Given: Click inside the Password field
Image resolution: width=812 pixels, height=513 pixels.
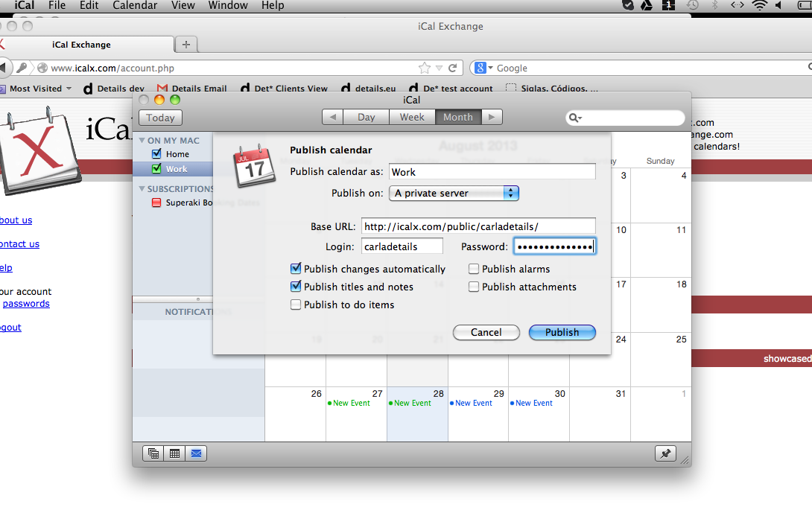Looking at the screenshot, I should pos(554,246).
